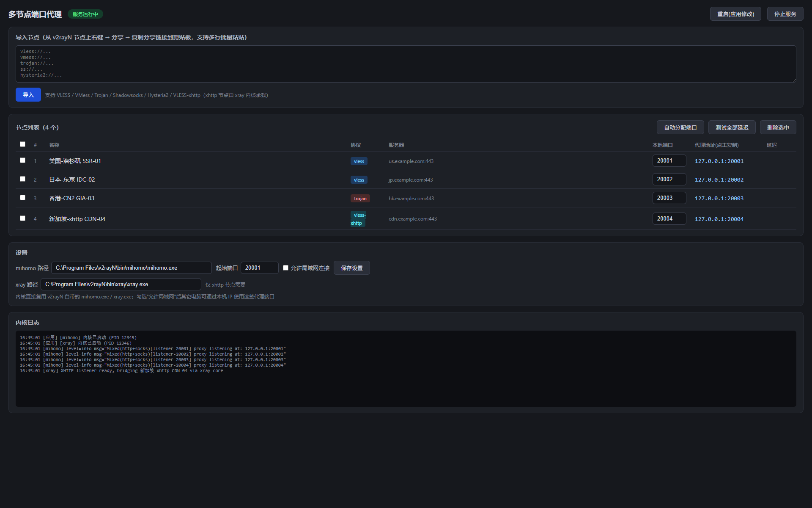Click the vless-xhttp protocol tag
812x508 pixels.
pos(358,219)
